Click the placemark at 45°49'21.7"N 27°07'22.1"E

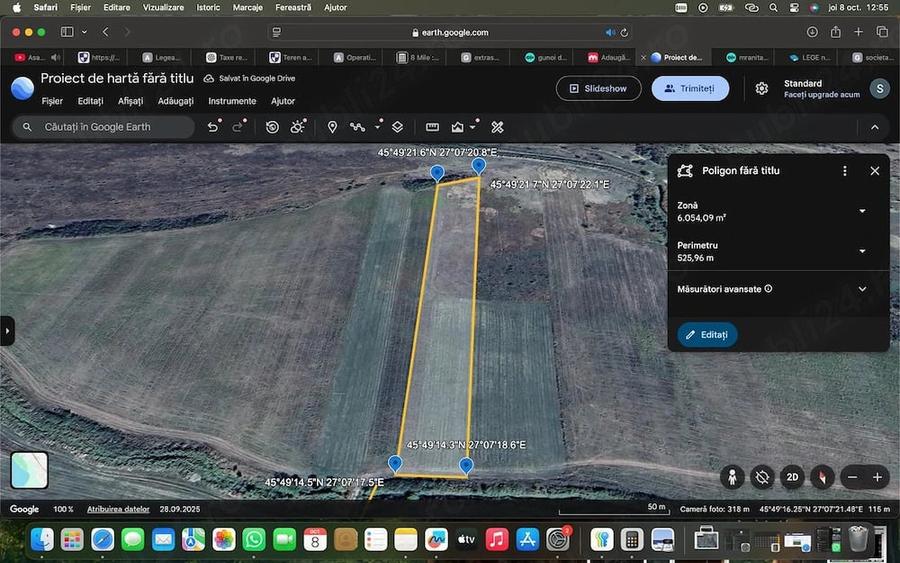478,166
